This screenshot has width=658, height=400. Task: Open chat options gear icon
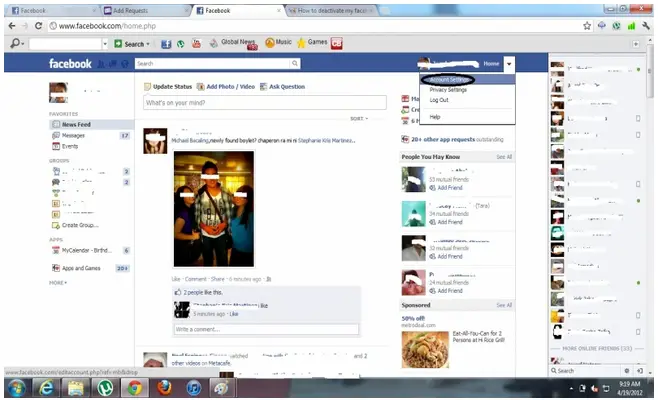[627, 371]
